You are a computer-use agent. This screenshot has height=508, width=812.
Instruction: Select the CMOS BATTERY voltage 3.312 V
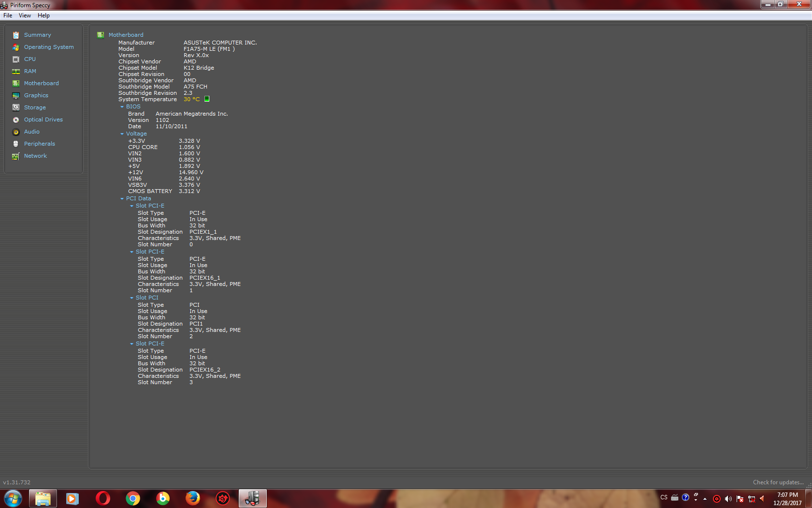pyautogui.click(x=189, y=191)
